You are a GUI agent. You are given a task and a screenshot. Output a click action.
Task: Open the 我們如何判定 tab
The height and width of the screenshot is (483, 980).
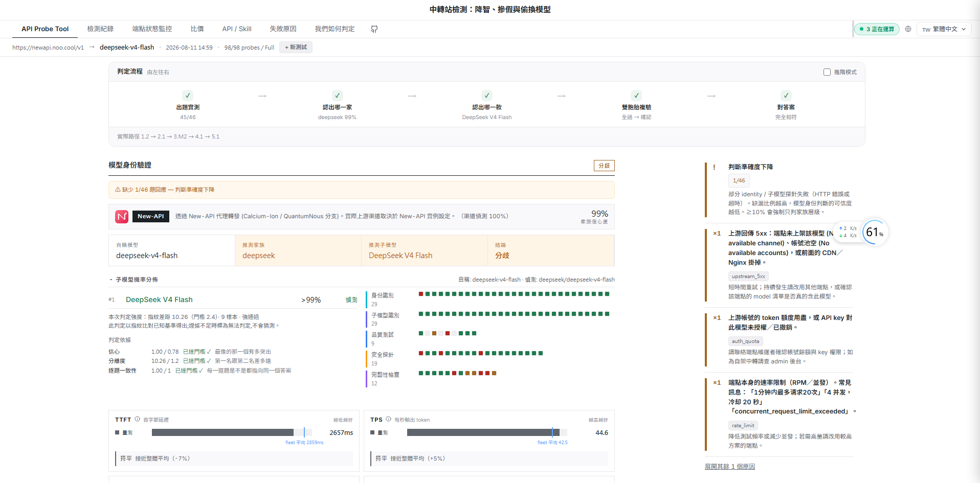point(335,29)
